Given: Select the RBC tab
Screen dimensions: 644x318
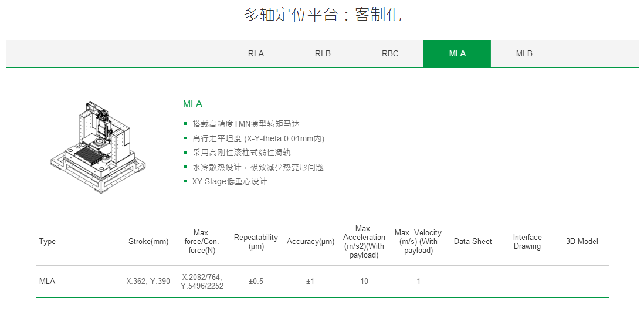Looking at the screenshot, I should pyautogui.click(x=390, y=53).
